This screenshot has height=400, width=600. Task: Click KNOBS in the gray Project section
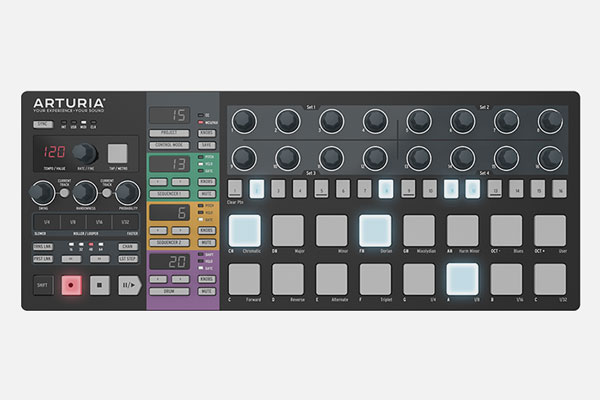pyautogui.click(x=207, y=133)
